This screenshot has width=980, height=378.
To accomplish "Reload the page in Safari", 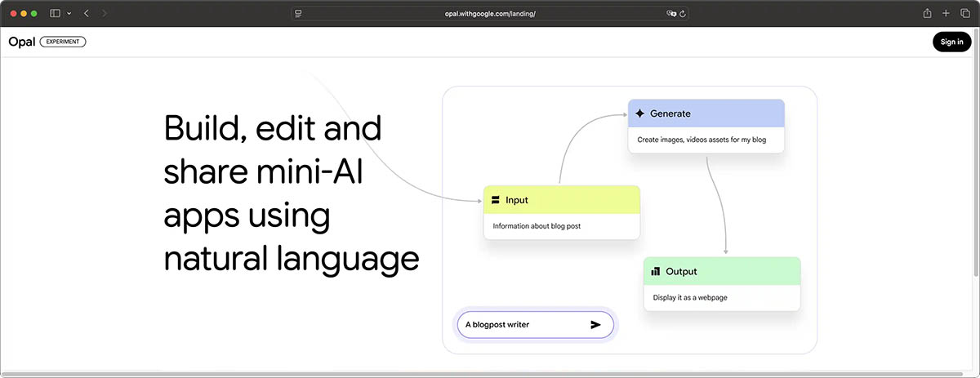I will tap(682, 14).
